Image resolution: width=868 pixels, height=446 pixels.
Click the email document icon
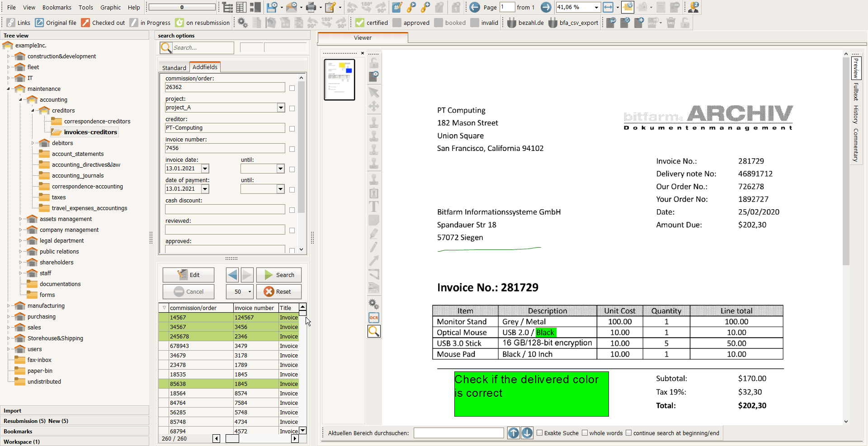[x=292, y=7]
